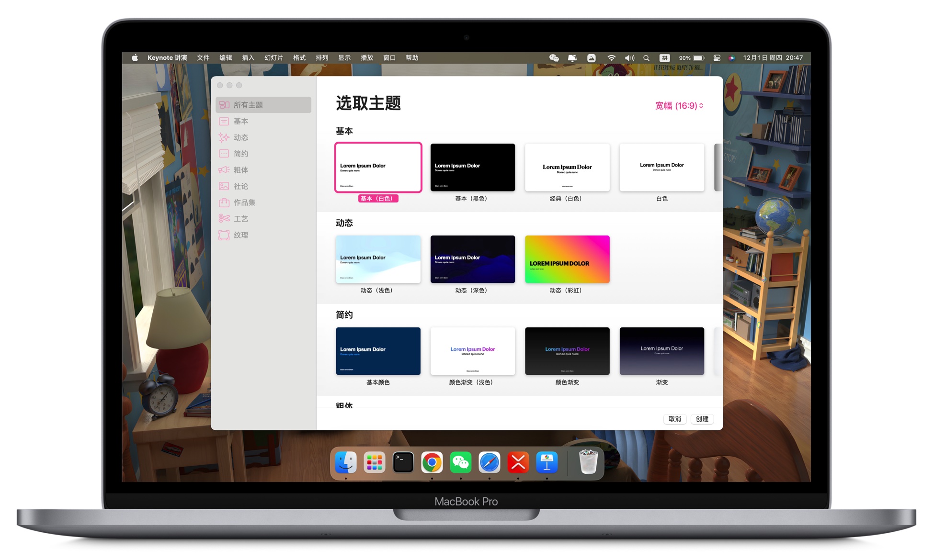Click 取消 to dismiss dialog
This screenshot has height=560, width=934.
[x=674, y=419]
